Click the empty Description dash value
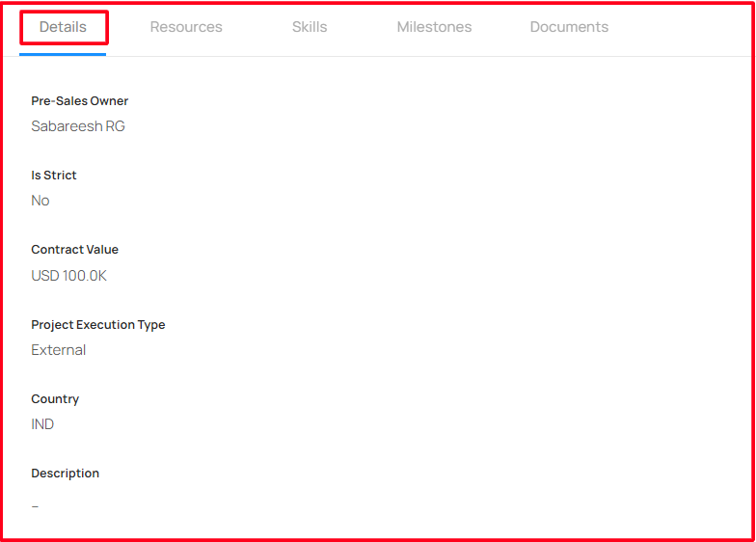The image size is (756, 542). [35, 506]
